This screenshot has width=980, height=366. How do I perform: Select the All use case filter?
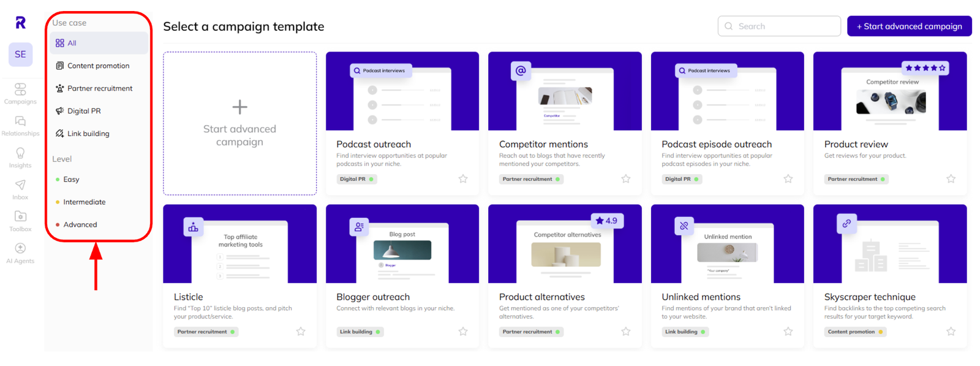click(99, 43)
